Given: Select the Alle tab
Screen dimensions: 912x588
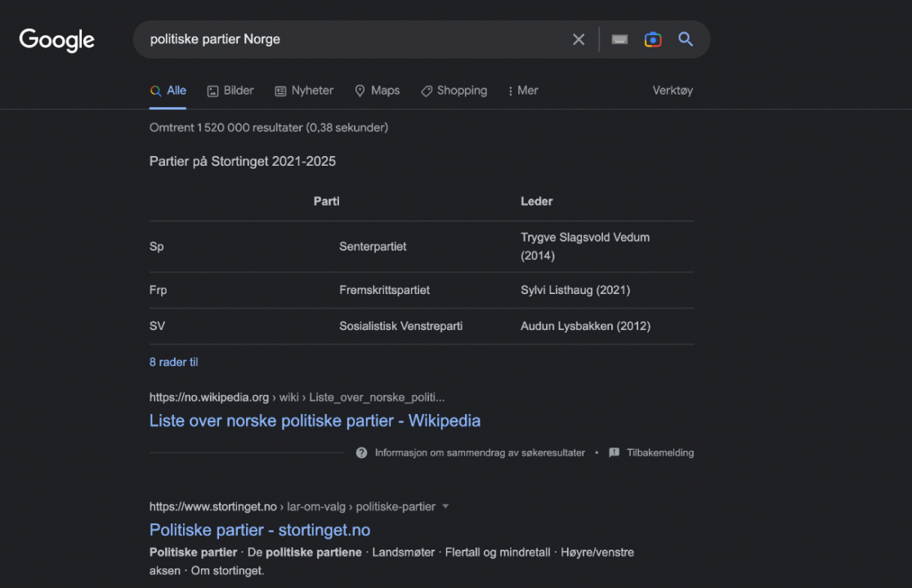Looking at the screenshot, I should click(x=168, y=91).
